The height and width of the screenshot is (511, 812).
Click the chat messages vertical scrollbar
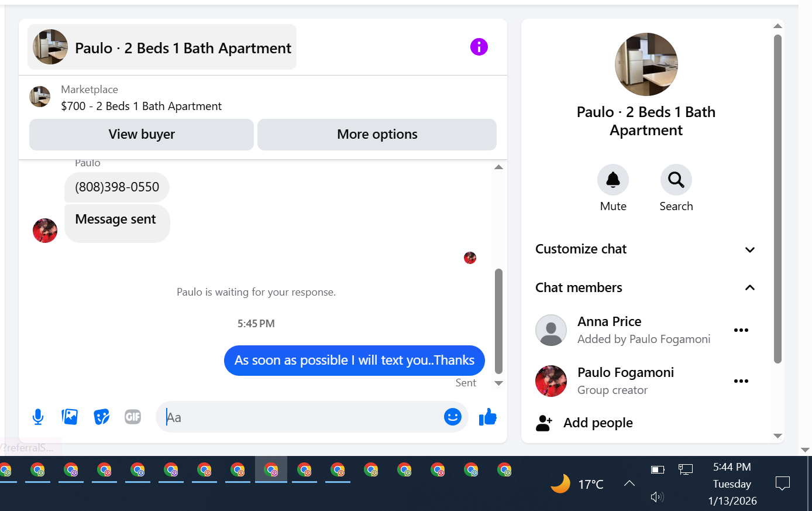tap(498, 321)
